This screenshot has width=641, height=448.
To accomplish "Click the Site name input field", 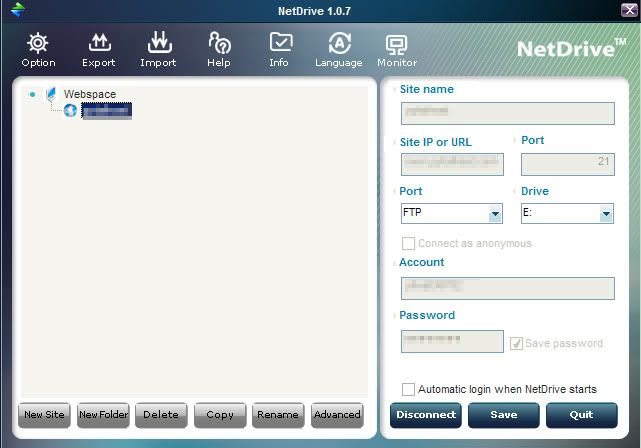I will click(x=507, y=113).
